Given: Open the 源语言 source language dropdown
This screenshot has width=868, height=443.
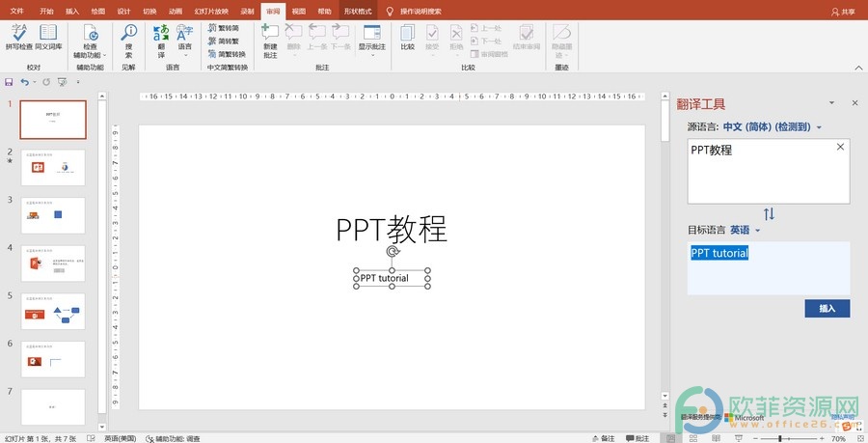Looking at the screenshot, I should [819, 127].
